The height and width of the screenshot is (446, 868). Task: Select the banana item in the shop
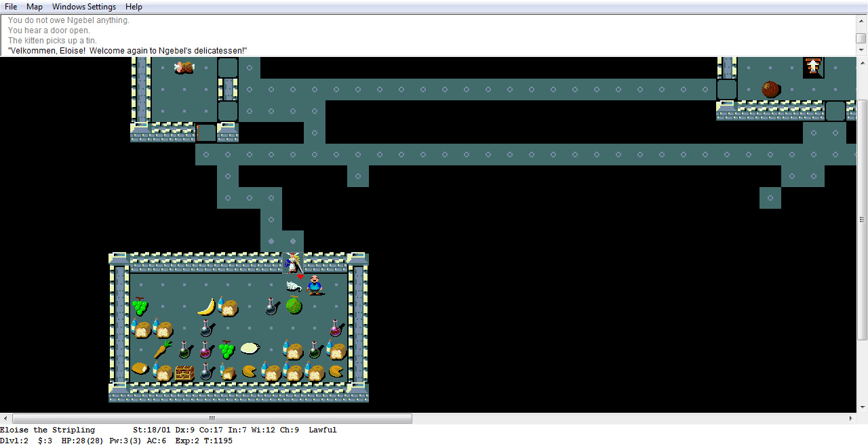click(206, 306)
